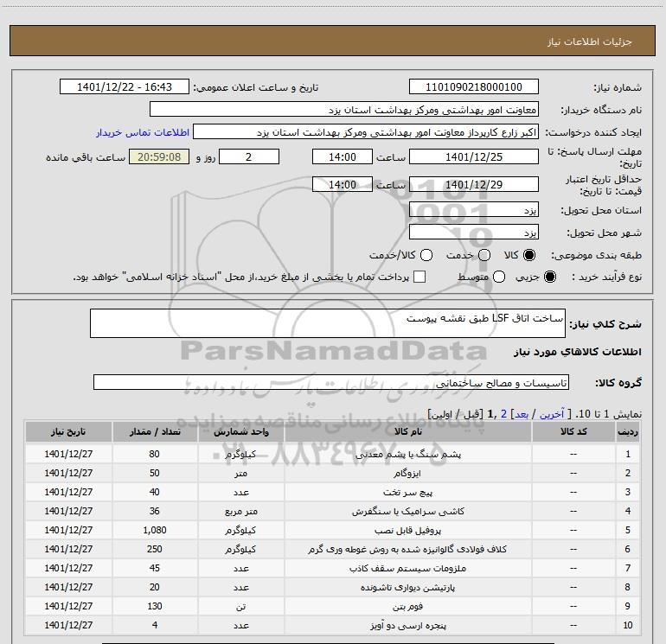Click the کلاف فولادی گالوانیزه item

(x=407, y=549)
